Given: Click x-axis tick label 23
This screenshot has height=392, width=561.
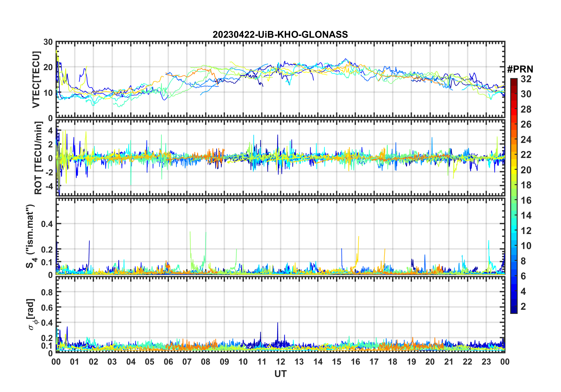Looking at the screenshot, I should coord(486,362).
